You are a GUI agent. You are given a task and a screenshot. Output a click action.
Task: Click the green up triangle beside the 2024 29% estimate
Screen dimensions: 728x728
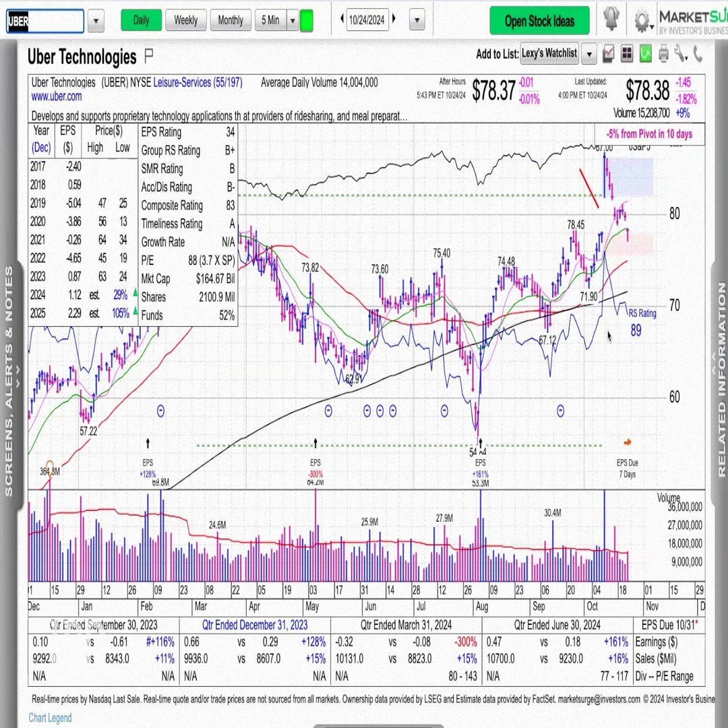135,293
